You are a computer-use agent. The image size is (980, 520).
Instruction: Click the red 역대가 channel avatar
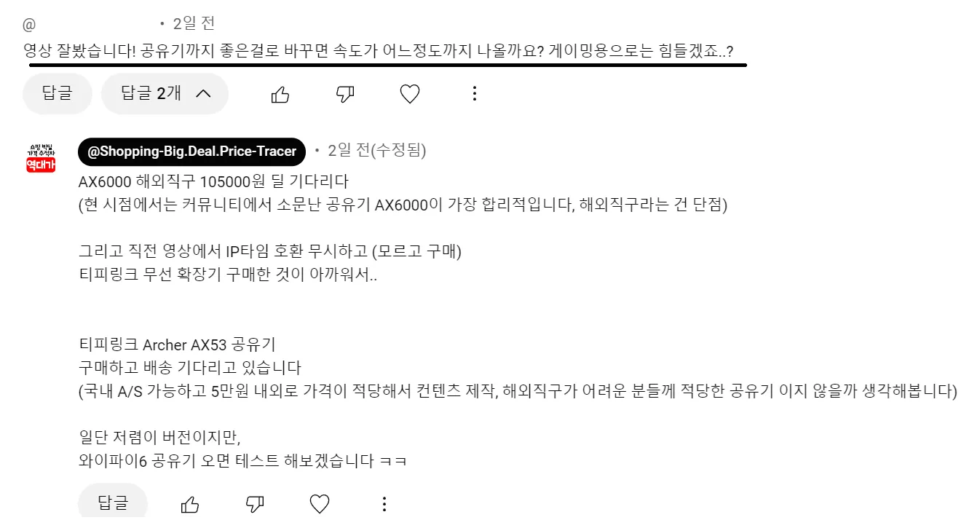41,158
